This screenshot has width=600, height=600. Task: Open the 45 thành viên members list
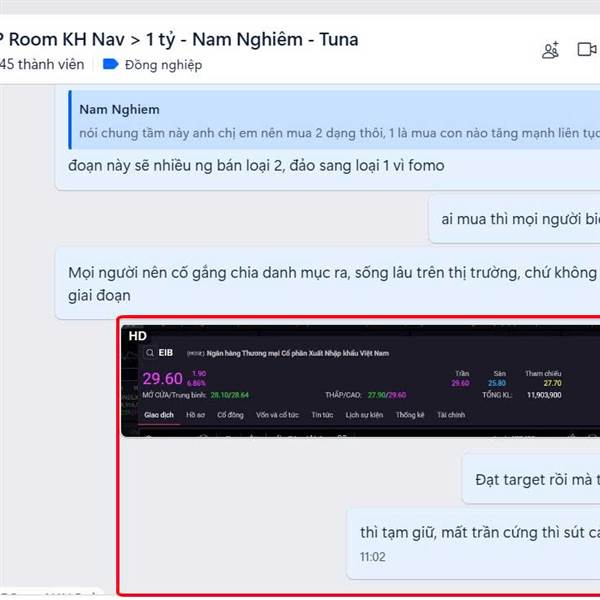click(x=42, y=64)
